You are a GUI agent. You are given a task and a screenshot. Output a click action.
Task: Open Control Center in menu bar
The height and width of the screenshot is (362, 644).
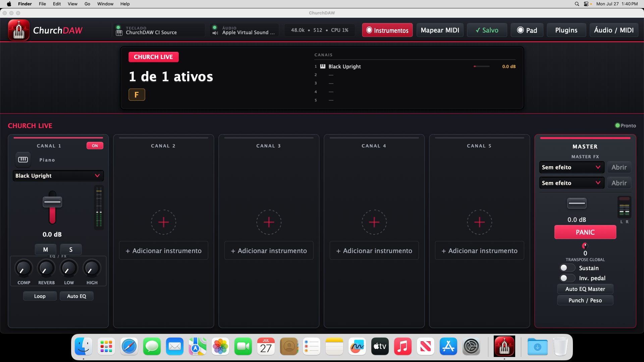[x=586, y=4]
